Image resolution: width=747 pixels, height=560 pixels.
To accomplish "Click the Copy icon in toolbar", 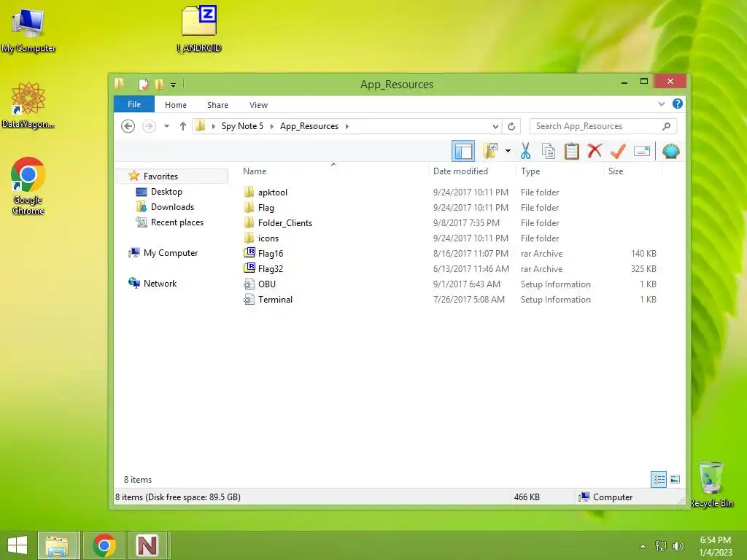I will (x=549, y=152).
